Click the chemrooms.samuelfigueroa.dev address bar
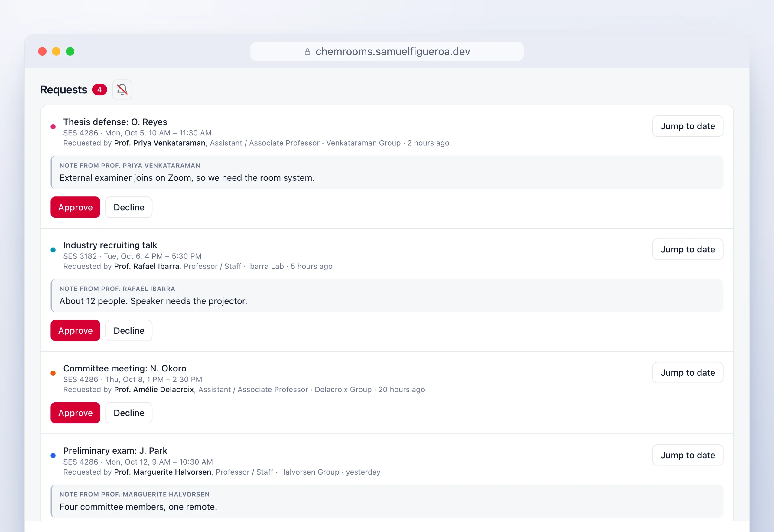 387,52
